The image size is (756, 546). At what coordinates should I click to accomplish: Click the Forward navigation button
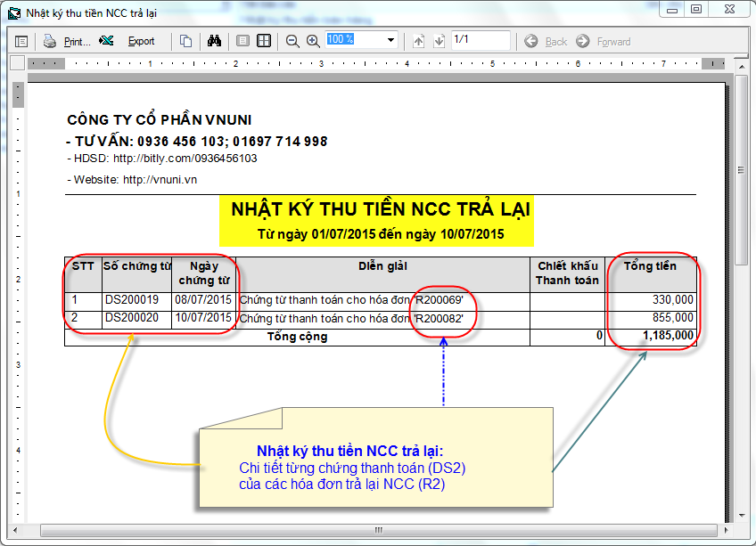tap(604, 41)
